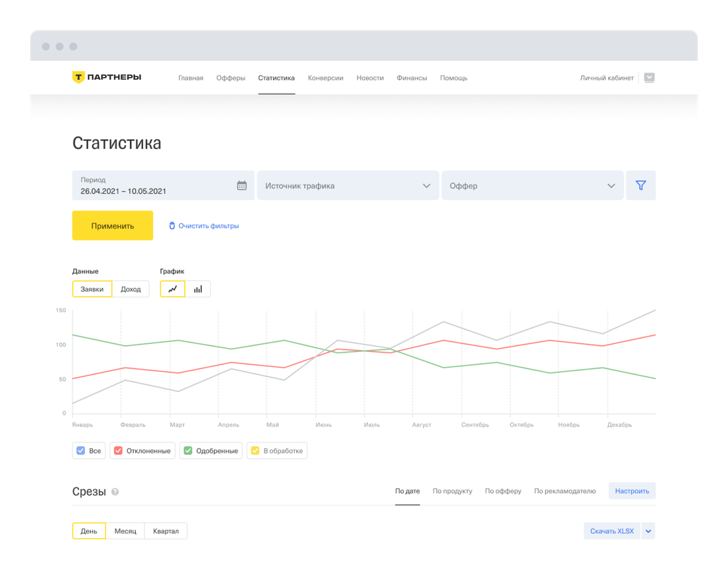Open the calendar icon in Период field
Image resolution: width=728 pixels, height=578 pixels.
241,186
